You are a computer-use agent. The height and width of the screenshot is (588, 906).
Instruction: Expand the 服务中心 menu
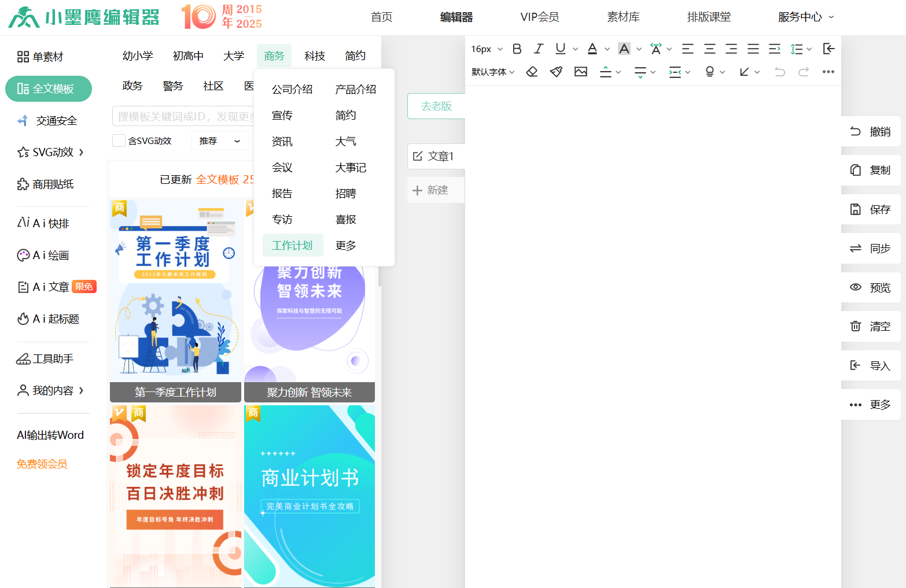pos(805,17)
